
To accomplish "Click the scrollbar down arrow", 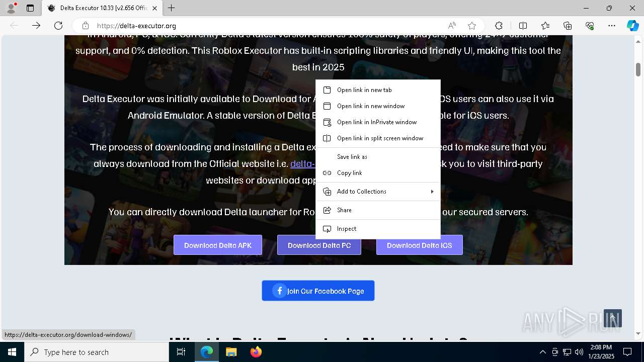I will point(638,333).
